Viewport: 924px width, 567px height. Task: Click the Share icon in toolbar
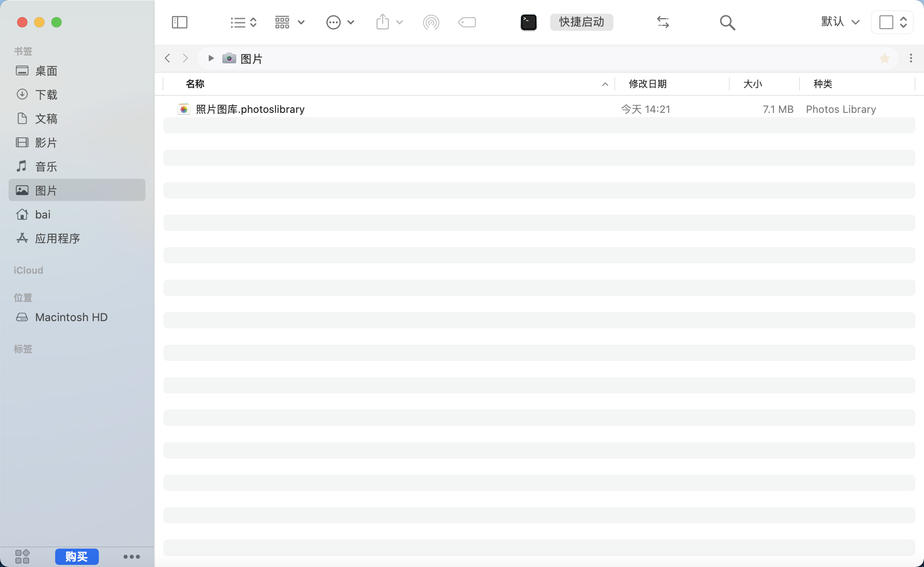point(383,22)
